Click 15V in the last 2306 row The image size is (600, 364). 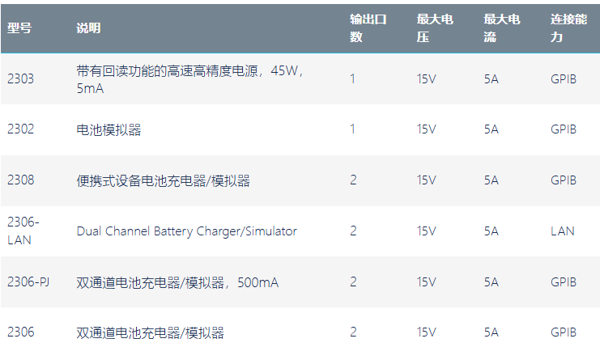426,332
